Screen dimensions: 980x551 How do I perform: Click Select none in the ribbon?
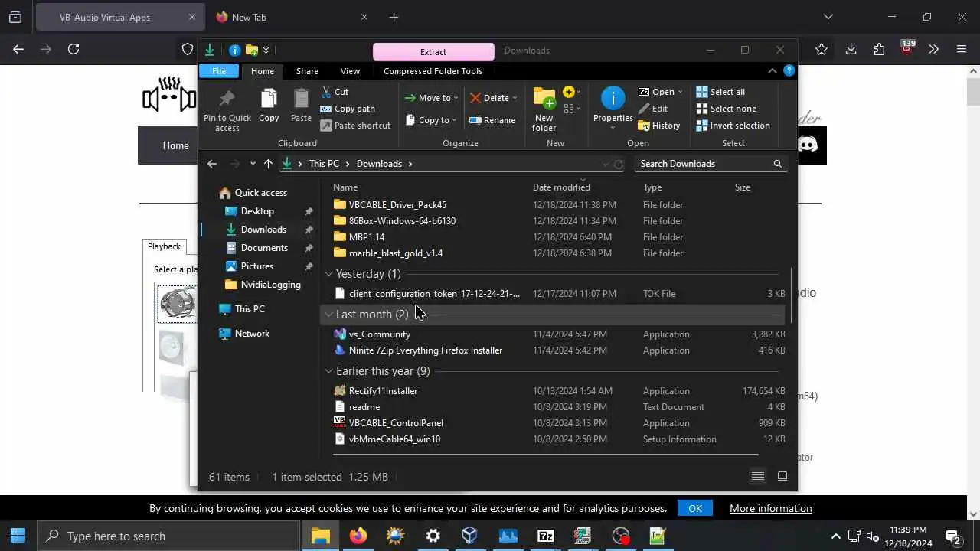(x=726, y=109)
